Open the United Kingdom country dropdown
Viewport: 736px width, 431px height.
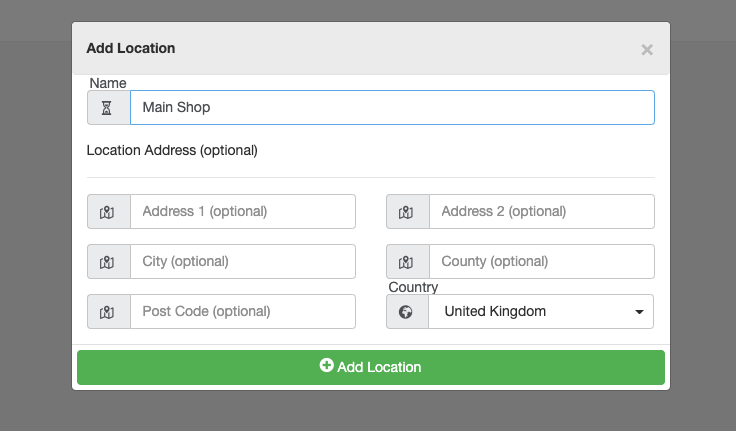tap(540, 312)
